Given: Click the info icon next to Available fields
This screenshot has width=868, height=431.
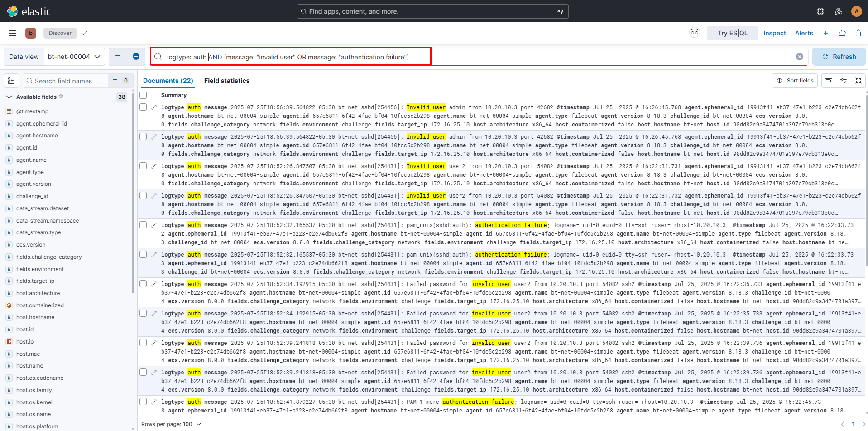Looking at the screenshot, I should click(x=61, y=96).
